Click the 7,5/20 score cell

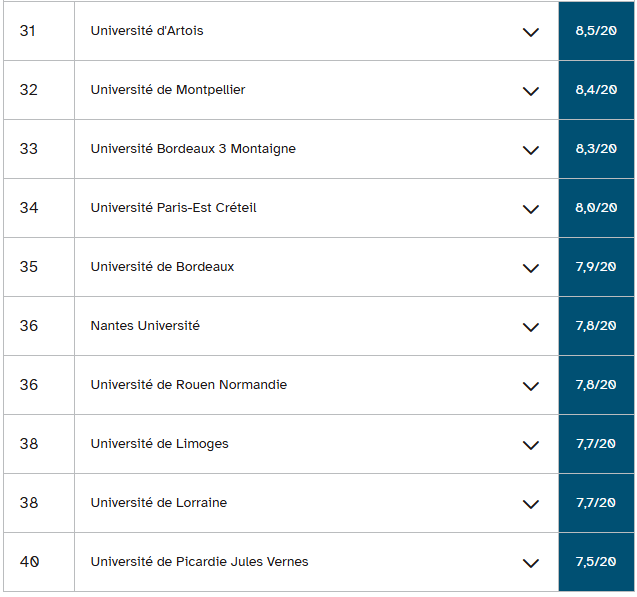tap(596, 562)
